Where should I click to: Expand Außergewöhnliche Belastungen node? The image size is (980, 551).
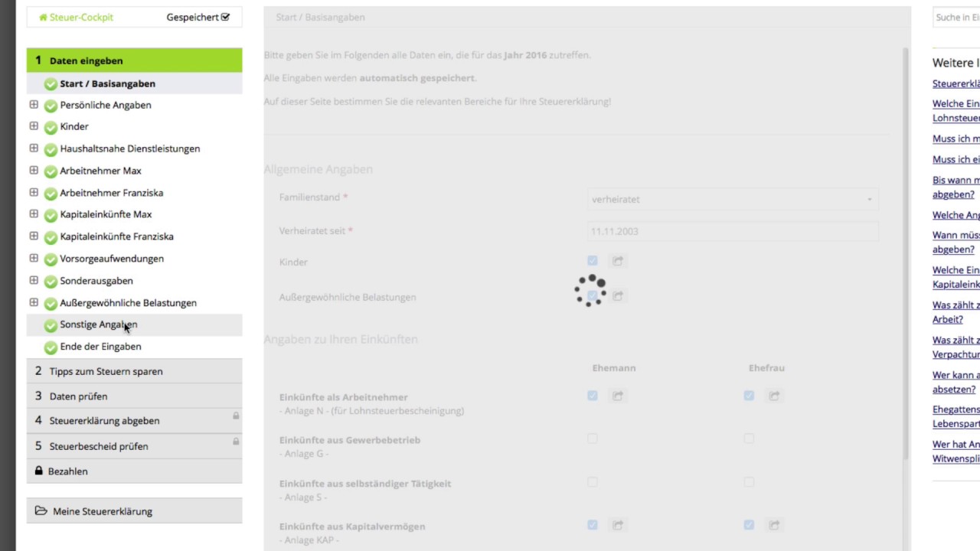pos(34,302)
